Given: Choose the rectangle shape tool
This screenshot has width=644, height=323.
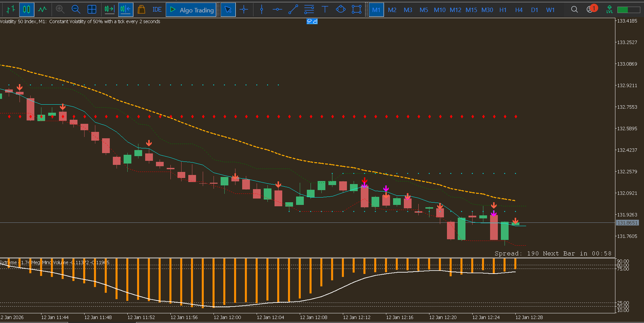Looking at the screenshot, I should (357, 9).
